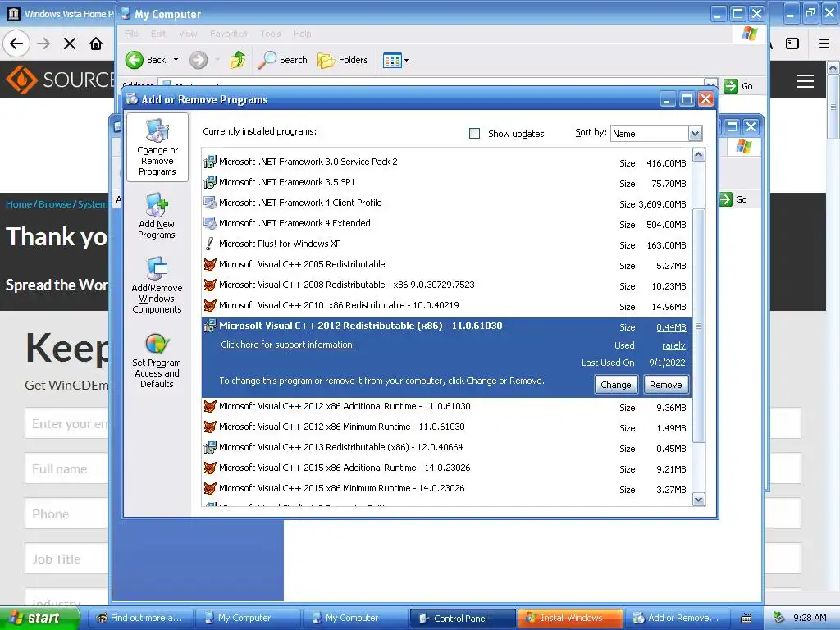Click the browser stop loading X icon
This screenshot has width=840, height=630.
click(x=70, y=43)
